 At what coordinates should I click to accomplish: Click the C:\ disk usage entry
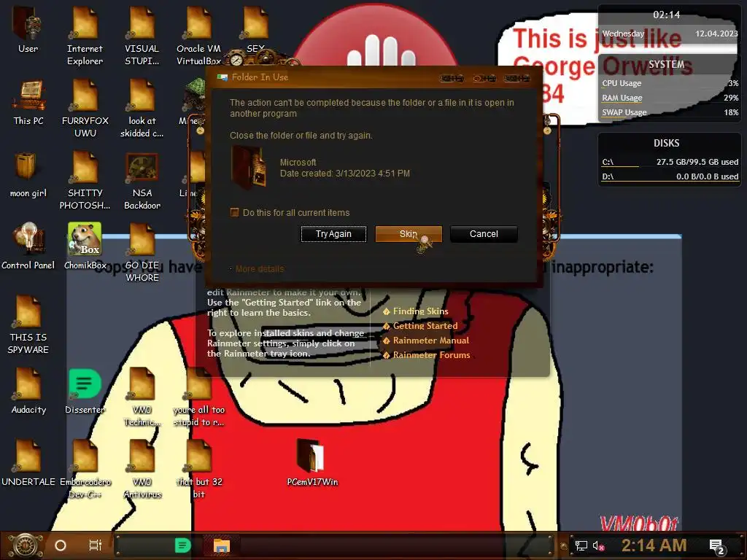(x=670, y=162)
